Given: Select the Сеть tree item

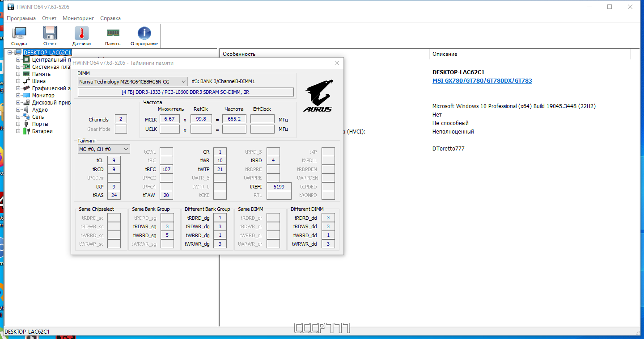Looking at the screenshot, I should 38,117.
